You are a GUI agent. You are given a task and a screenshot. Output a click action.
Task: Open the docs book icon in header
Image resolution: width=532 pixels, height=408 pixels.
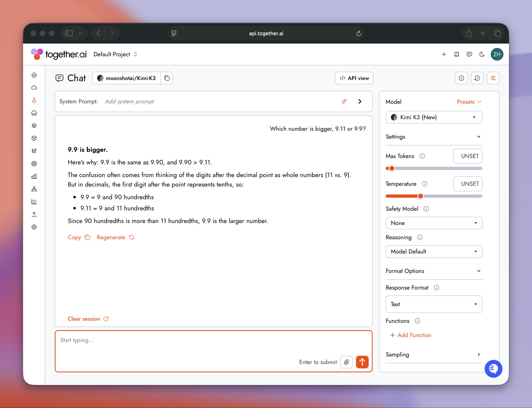tap(456, 54)
